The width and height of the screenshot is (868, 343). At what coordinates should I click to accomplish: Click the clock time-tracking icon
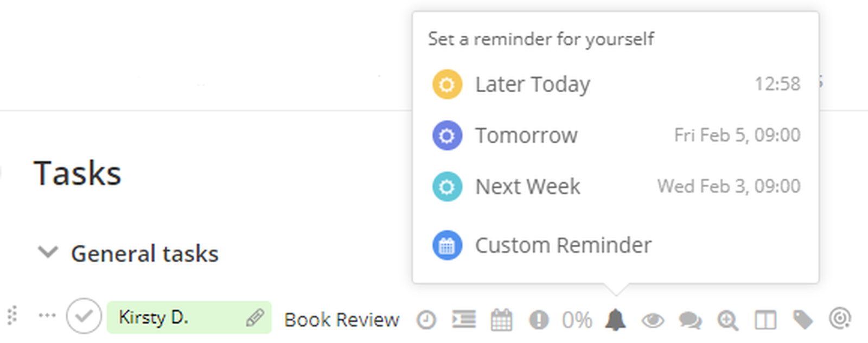click(426, 320)
